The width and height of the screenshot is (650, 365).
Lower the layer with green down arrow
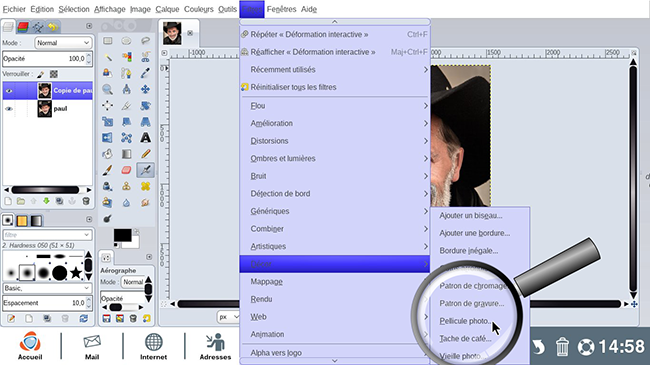click(x=46, y=201)
